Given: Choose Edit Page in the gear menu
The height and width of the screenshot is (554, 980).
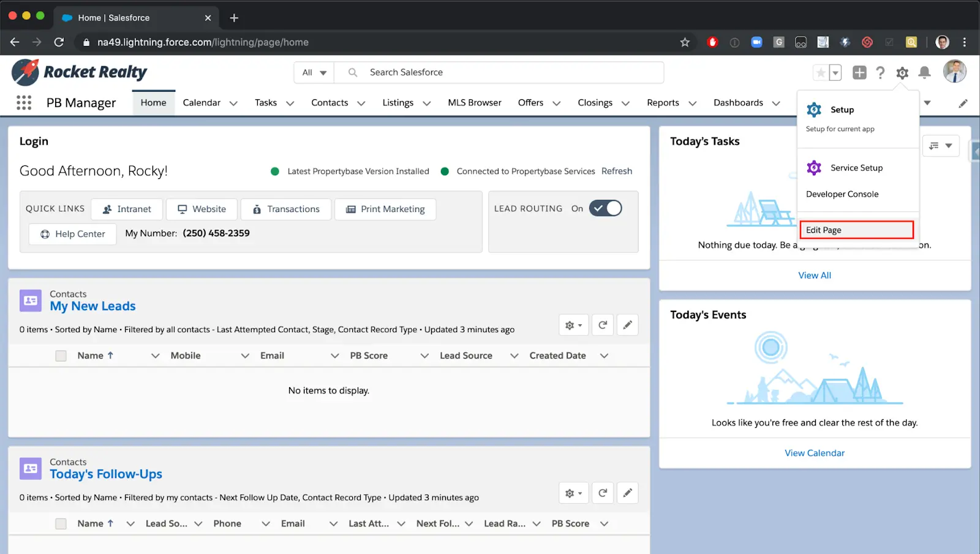Looking at the screenshot, I should tap(856, 230).
